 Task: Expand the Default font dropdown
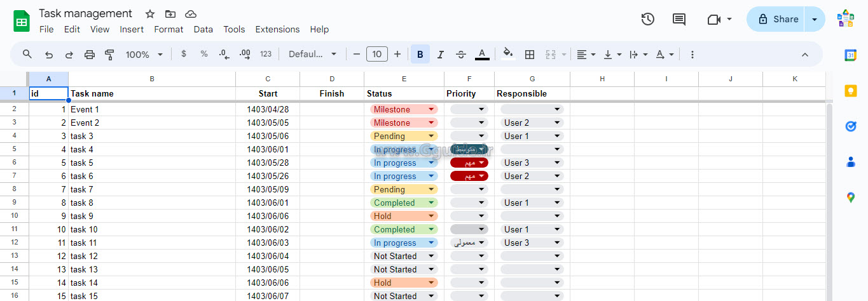(312, 55)
